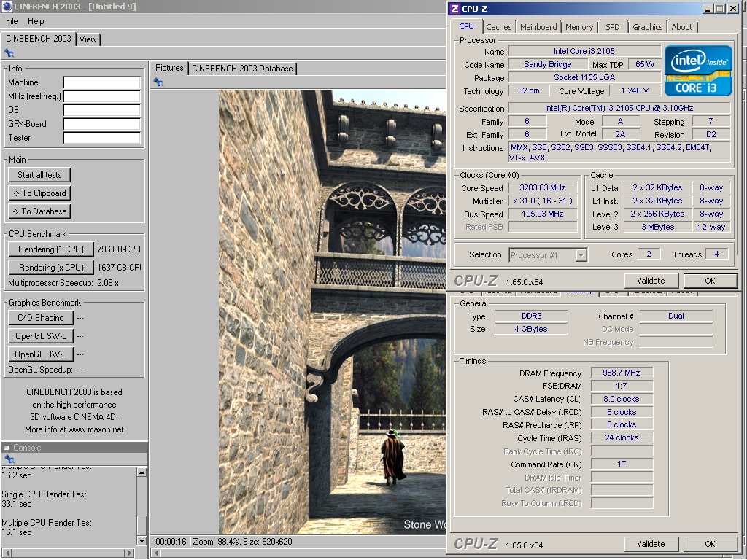
Task: Click the GFX-Board input field
Action: [x=102, y=124]
